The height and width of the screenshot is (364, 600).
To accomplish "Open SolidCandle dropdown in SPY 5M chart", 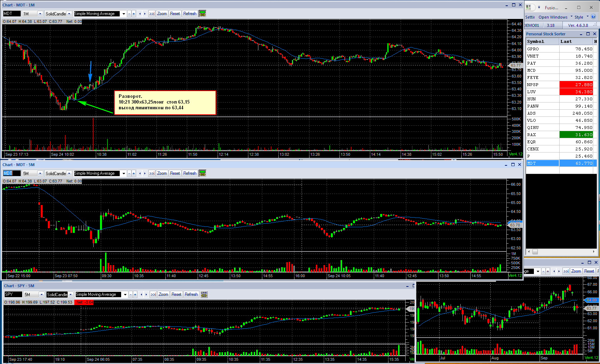I will pyautogui.click(x=71, y=294).
